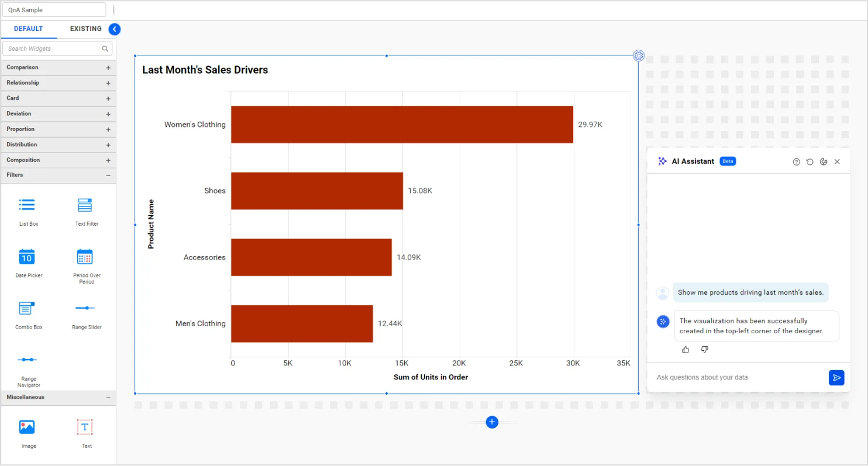
Task: Click the add row plus button
Action: click(492, 422)
